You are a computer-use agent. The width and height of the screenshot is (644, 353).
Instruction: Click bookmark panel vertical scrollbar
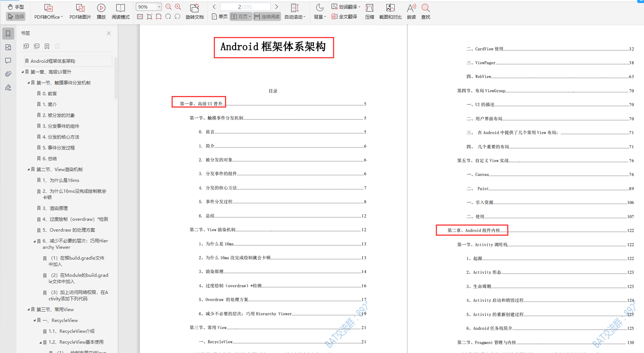click(x=116, y=78)
